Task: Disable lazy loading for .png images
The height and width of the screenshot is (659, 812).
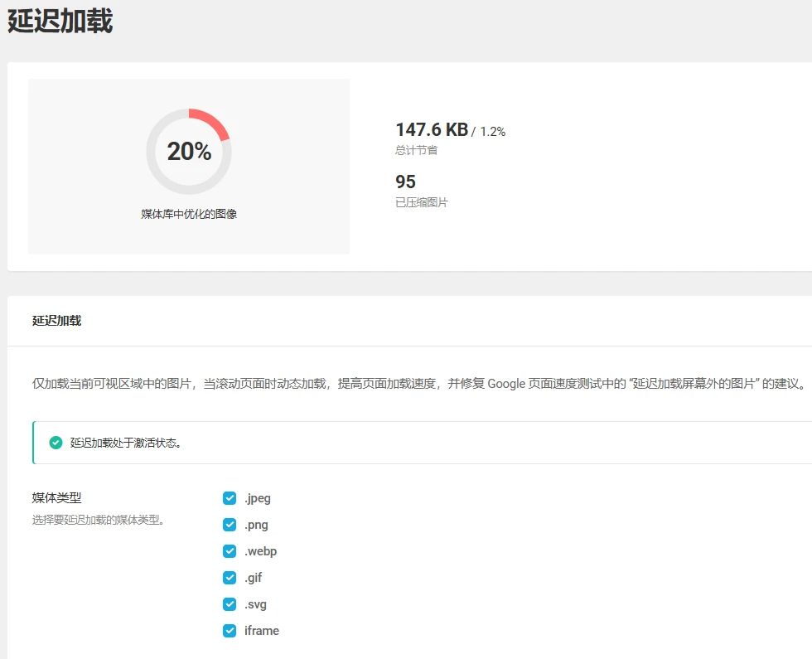Action: tap(229, 525)
